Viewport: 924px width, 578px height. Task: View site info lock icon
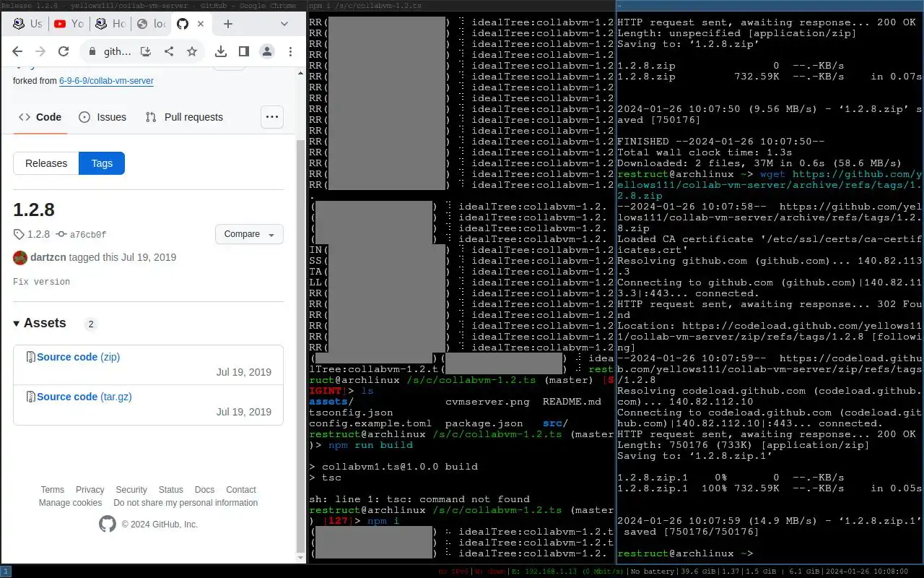pos(92,51)
